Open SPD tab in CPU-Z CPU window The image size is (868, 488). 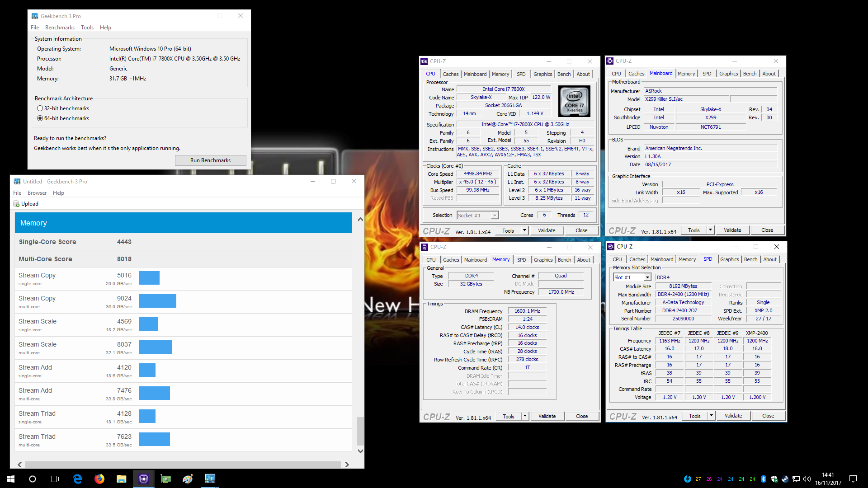tap(521, 74)
